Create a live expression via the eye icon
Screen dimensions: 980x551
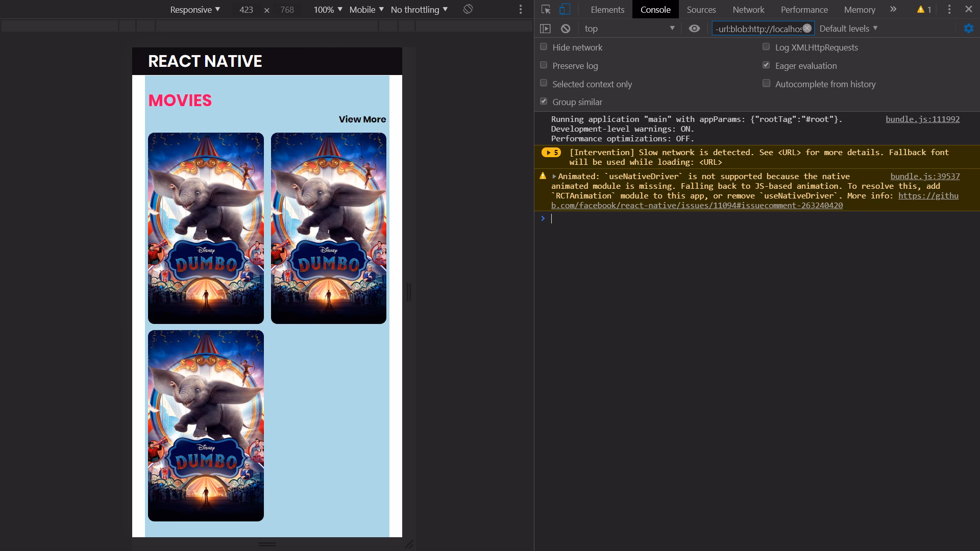(x=694, y=29)
